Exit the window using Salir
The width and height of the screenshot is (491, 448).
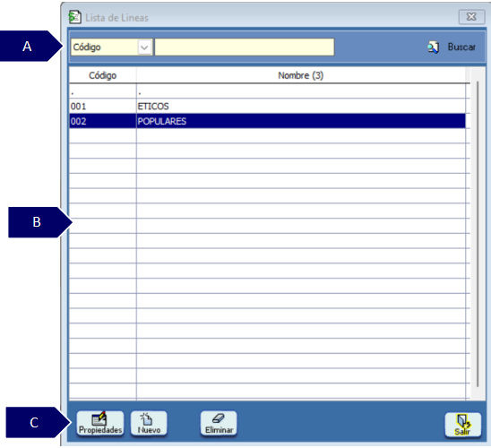pyautogui.click(x=463, y=425)
